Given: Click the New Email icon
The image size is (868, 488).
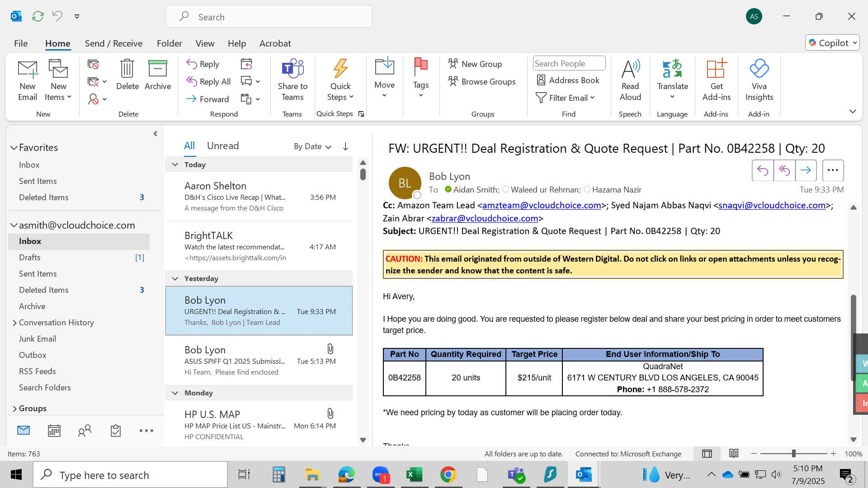Looking at the screenshot, I should (28, 80).
